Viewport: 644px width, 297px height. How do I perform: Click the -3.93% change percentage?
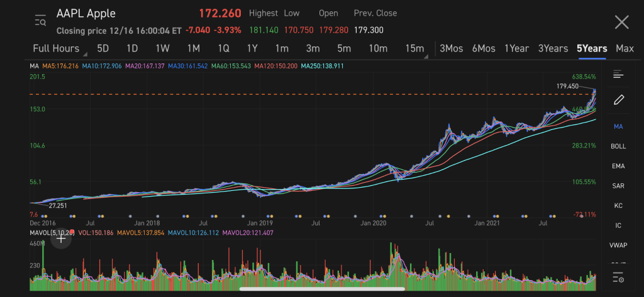coord(229,30)
